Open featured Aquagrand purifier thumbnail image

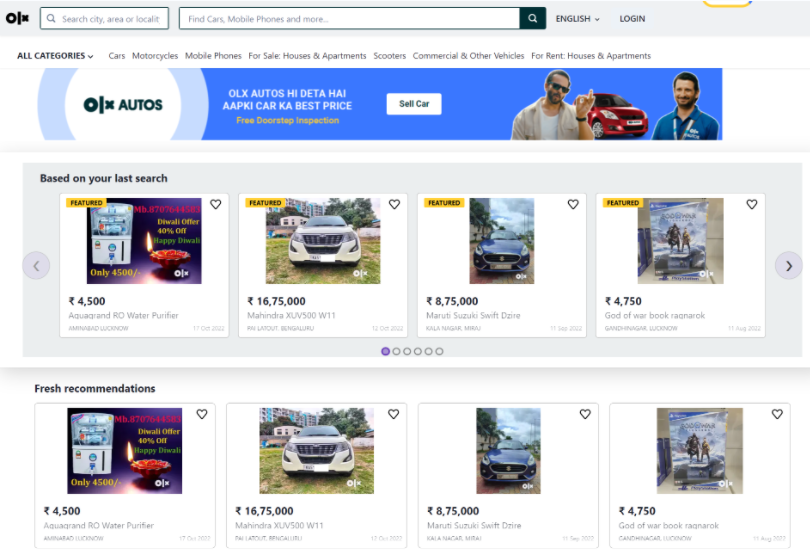(x=144, y=241)
